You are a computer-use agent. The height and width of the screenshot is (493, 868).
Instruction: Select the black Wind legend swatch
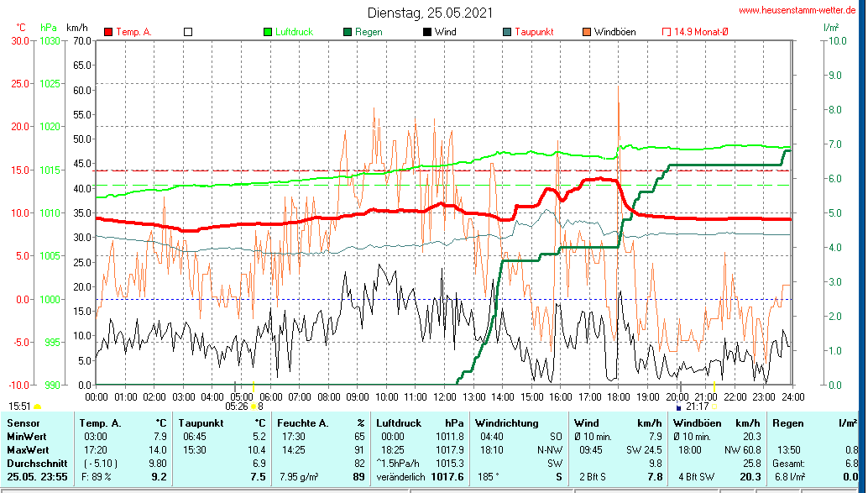click(x=427, y=32)
